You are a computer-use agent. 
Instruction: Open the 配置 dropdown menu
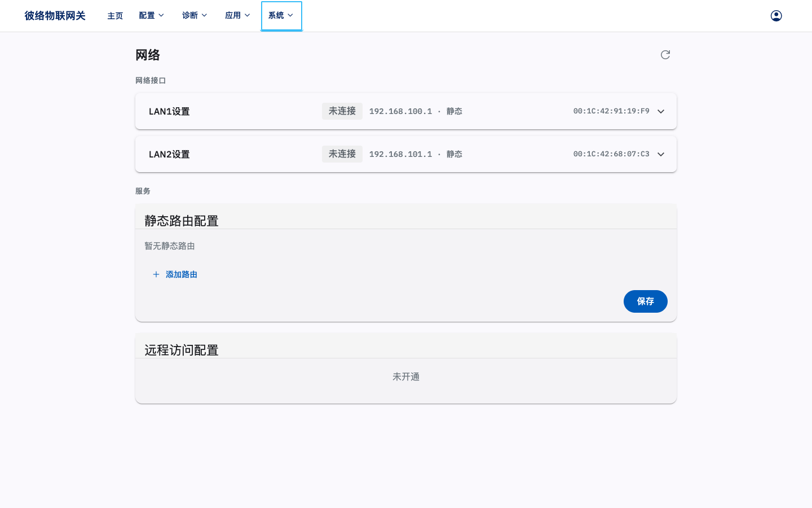pyautogui.click(x=152, y=16)
